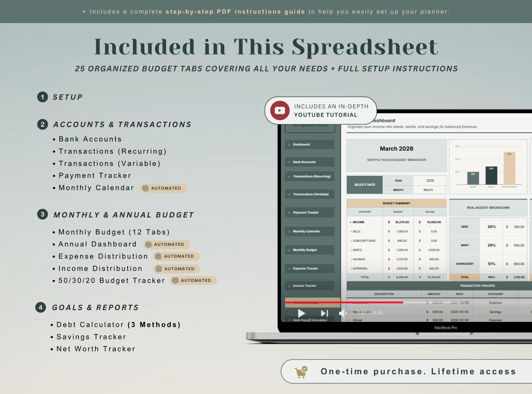Click the "Net Worth Tracker" list item
Screen dimensions: 532x394
[x=96, y=349]
